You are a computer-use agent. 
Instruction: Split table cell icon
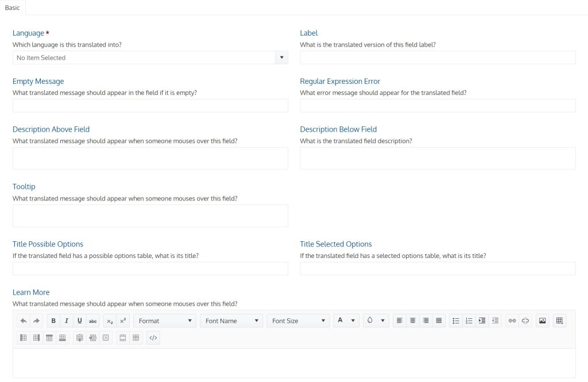pos(136,338)
